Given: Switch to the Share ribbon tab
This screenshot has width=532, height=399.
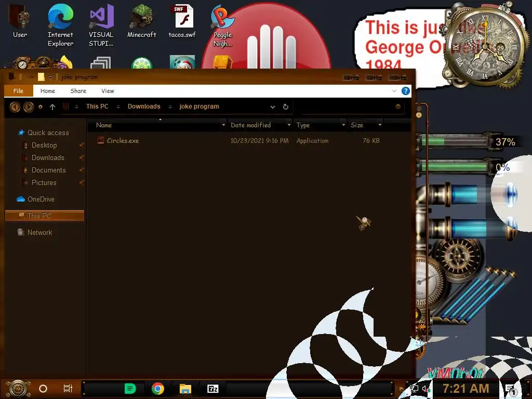Looking at the screenshot, I should tap(78, 91).
